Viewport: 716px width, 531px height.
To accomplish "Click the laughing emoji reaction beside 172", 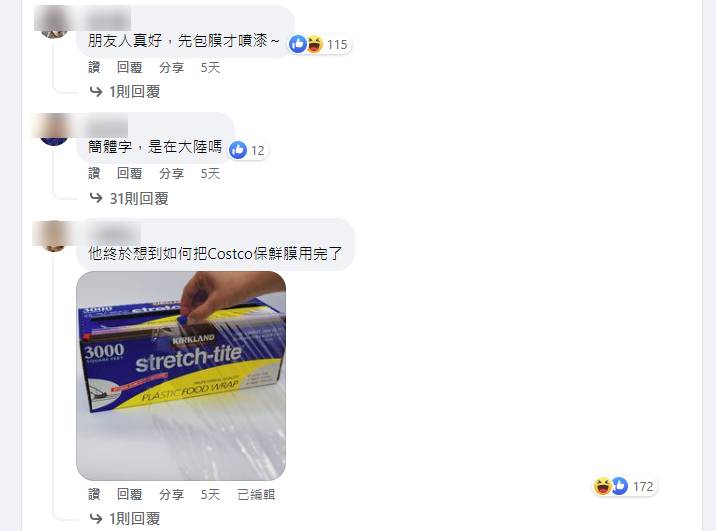I will 603,486.
